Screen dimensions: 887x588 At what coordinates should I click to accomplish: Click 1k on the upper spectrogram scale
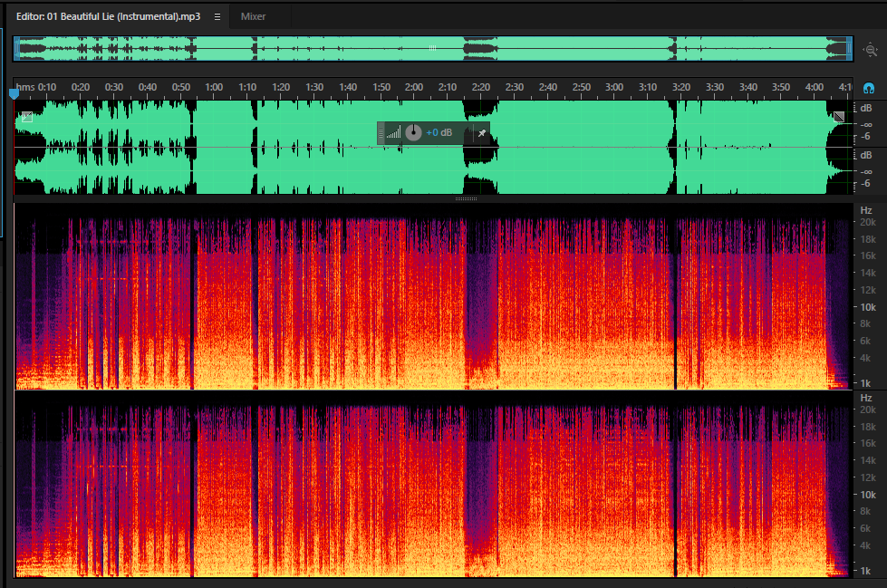pos(865,384)
